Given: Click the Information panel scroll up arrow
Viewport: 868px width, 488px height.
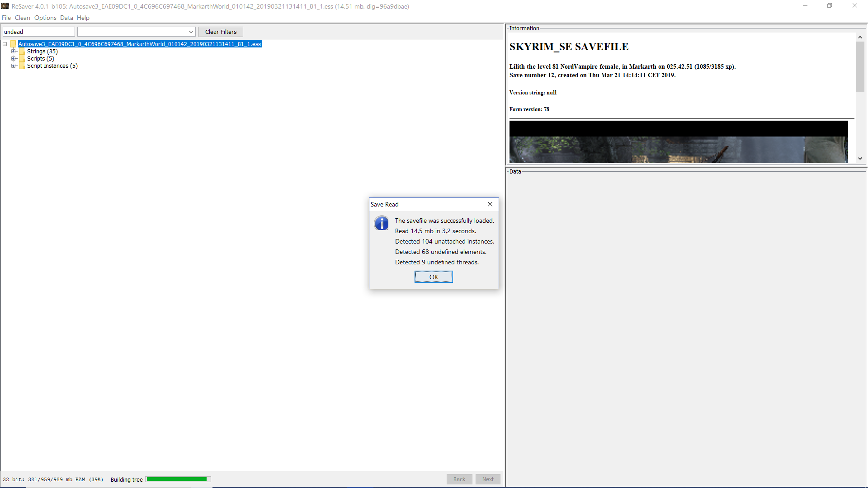Looking at the screenshot, I should [860, 37].
